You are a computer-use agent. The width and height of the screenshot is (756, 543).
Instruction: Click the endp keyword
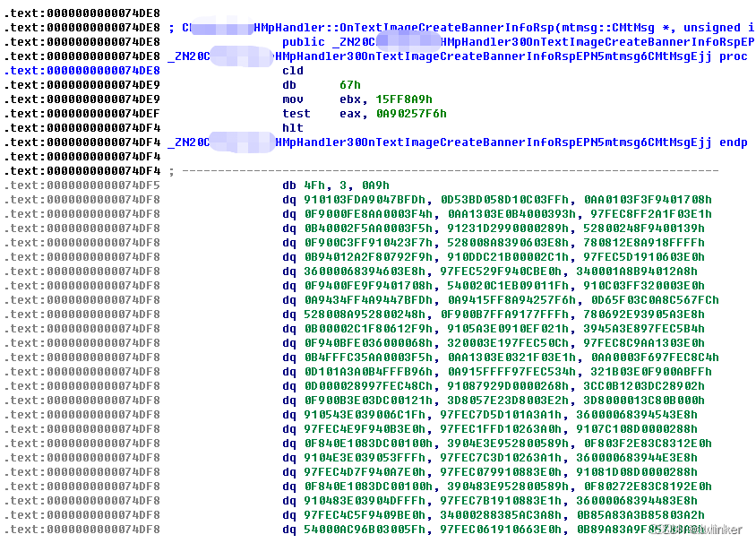click(734, 142)
